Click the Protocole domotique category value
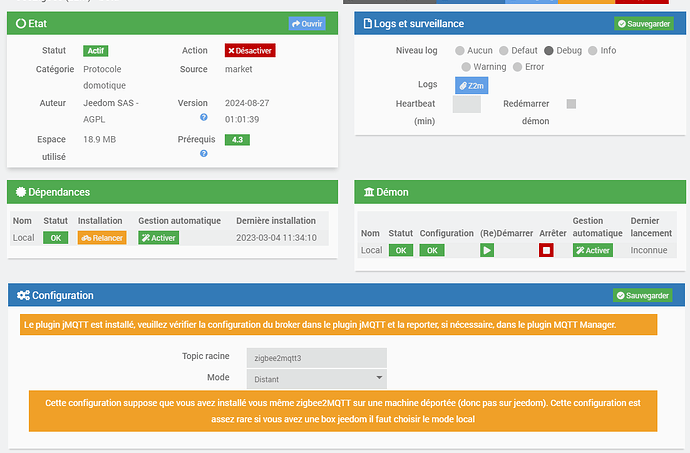Viewport: 690px width, 453px height. point(104,77)
